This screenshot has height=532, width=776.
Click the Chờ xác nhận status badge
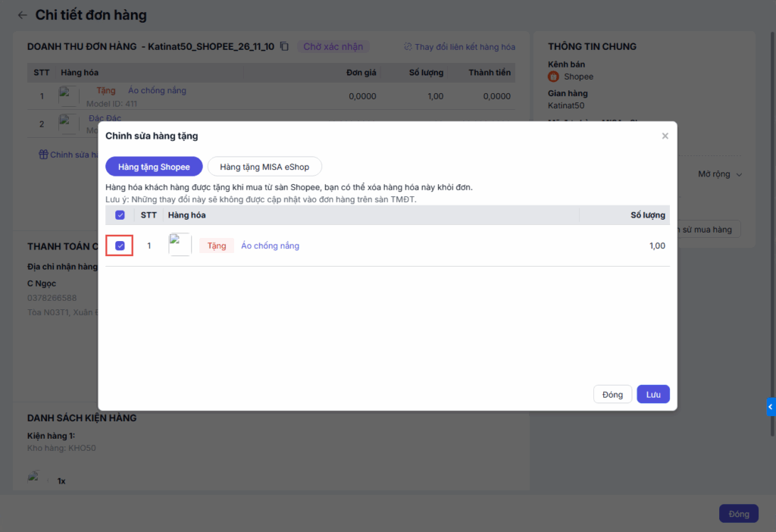(333, 47)
